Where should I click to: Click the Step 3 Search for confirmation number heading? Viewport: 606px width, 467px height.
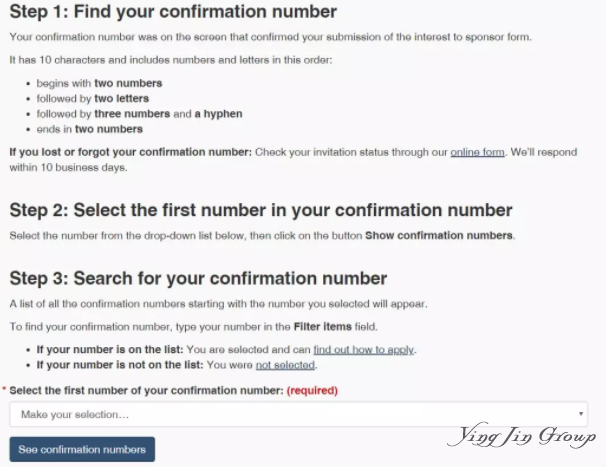pos(198,278)
